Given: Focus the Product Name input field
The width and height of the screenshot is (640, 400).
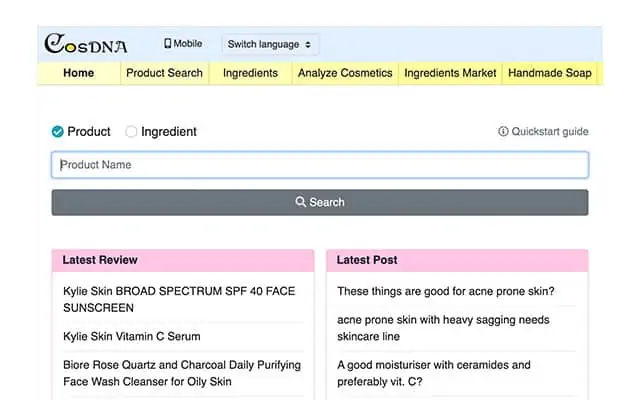Looking at the screenshot, I should coord(320,165).
